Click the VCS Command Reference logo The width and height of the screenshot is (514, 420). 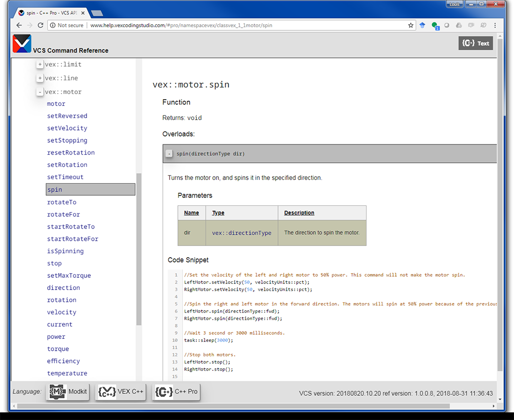(x=22, y=43)
